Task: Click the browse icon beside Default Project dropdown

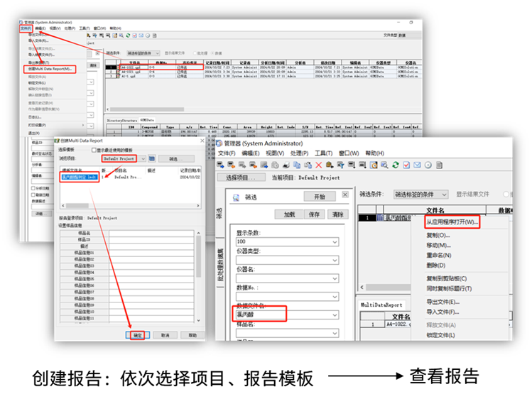Action: (152, 159)
